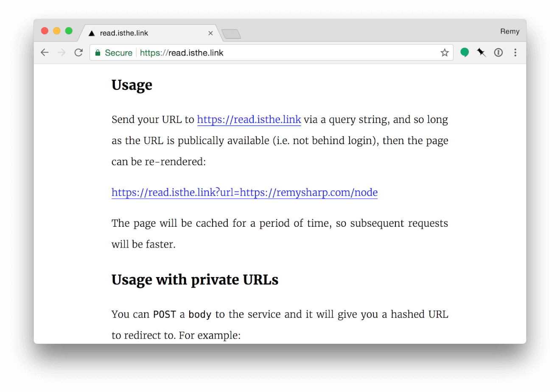Follow the https://read.isthe.link inline link
The image size is (560, 392).
pos(249,120)
